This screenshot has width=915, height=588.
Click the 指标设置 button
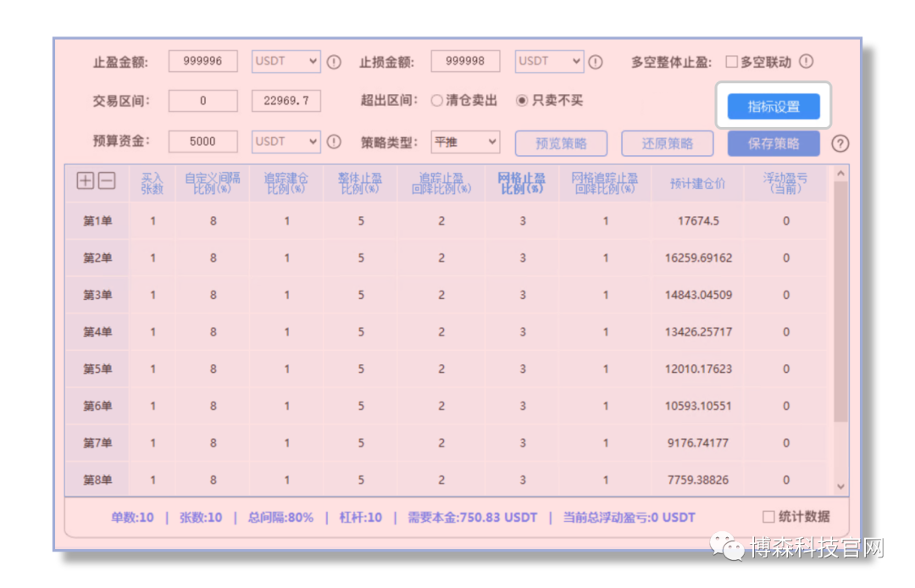pos(774,105)
